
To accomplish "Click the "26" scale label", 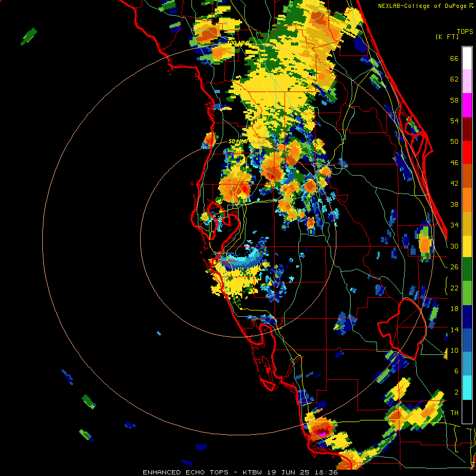I will pyautogui.click(x=454, y=267).
